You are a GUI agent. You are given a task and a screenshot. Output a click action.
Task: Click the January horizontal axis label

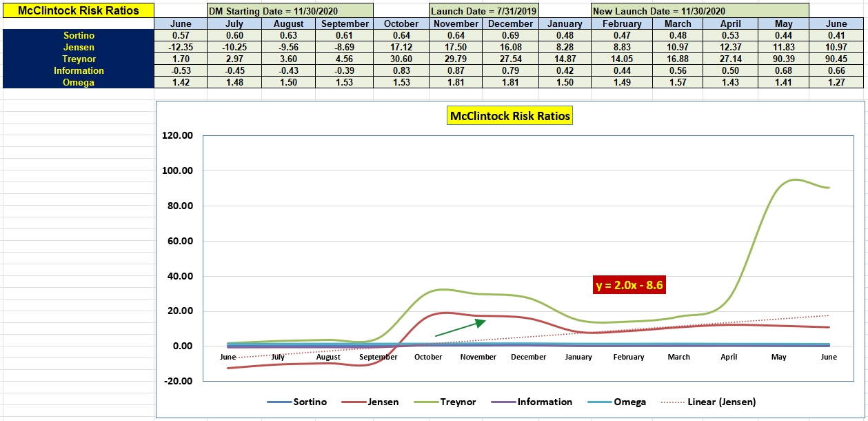(x=578, y=357)
